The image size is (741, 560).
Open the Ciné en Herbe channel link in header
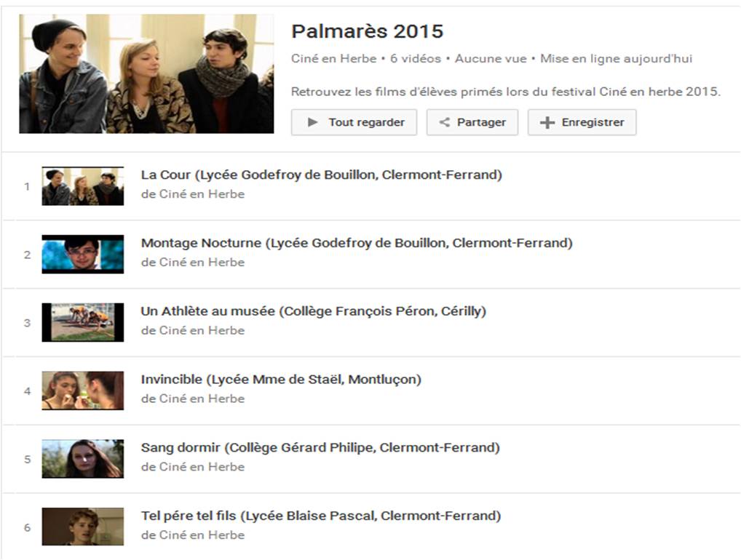(333, 59)
